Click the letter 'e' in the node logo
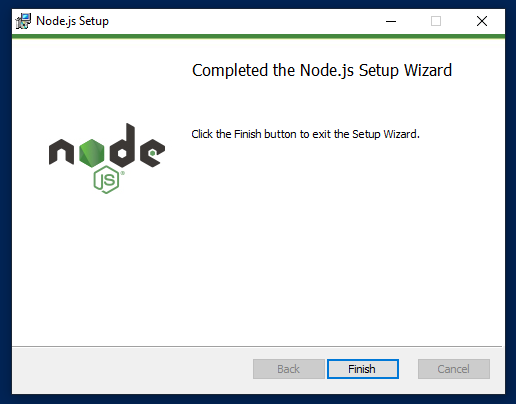Image resolution: width=516 pixels, height=404 pixels. pyautogui.click(x=152, y=153)
